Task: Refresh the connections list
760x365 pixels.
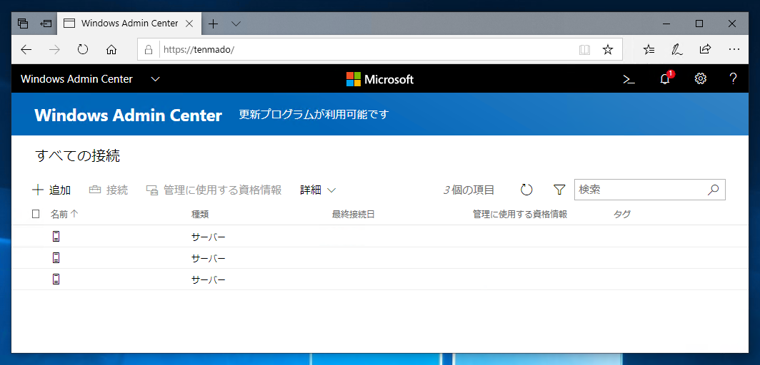Action: pyautogui.click(x=526, y=190)
